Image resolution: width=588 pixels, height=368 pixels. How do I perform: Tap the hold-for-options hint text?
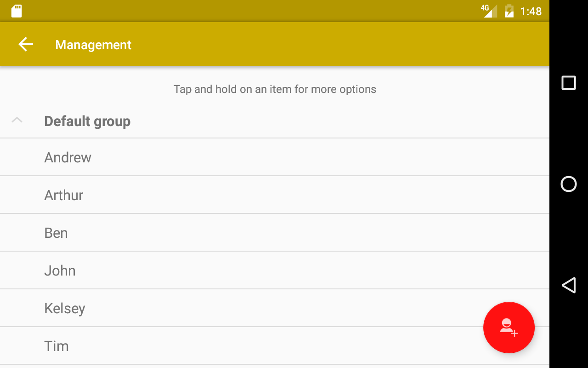[275, 89]
